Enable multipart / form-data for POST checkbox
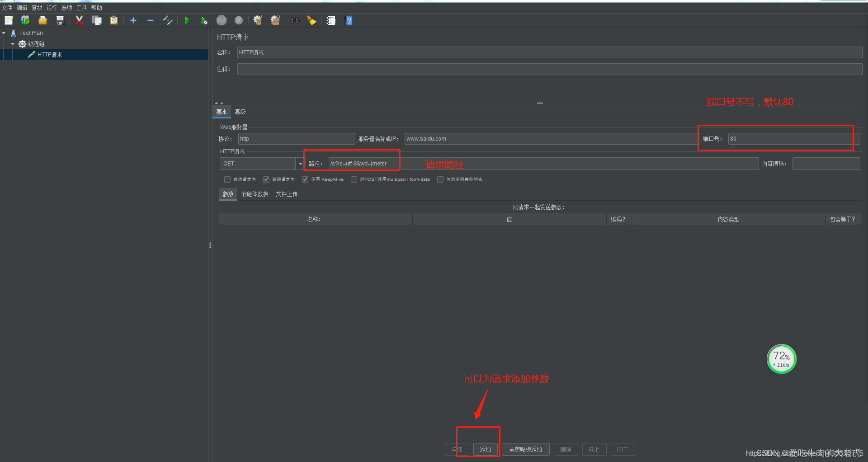Image resolution: width=868 pixels, height=462 pixels. coord(354,179)
